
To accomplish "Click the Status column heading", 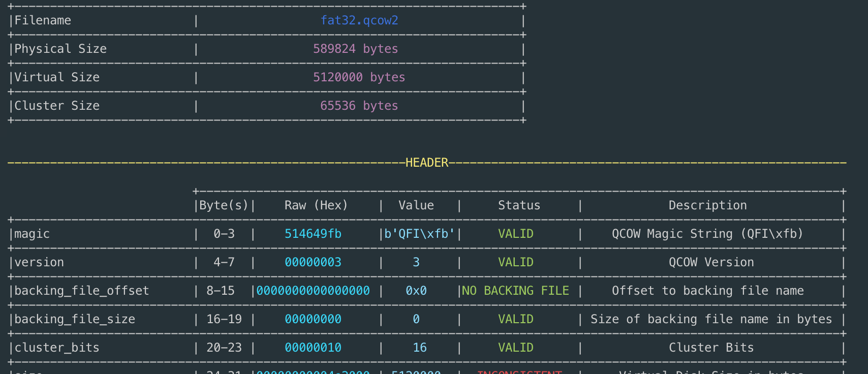I will pyautogui.click(x=519, y=205).
